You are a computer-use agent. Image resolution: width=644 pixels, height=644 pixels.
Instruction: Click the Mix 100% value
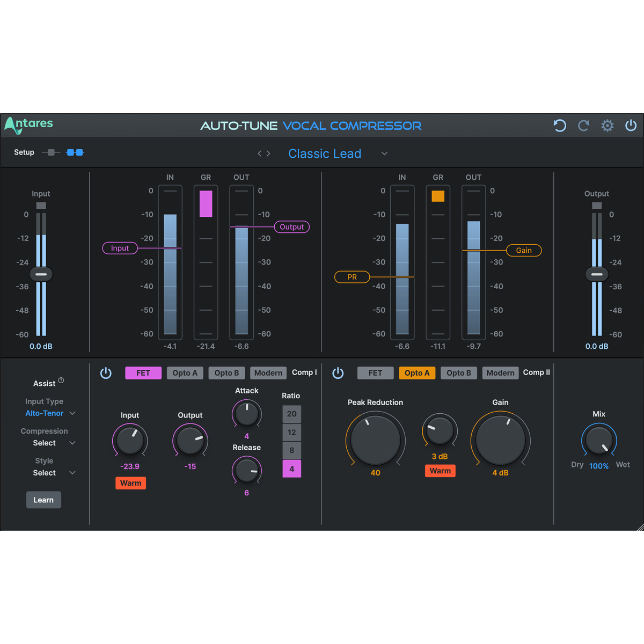click(599, 466)
